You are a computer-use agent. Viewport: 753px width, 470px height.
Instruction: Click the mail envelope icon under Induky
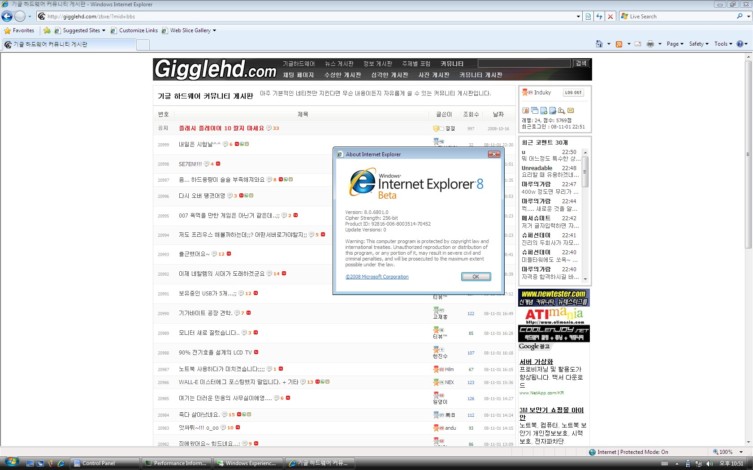571,110
